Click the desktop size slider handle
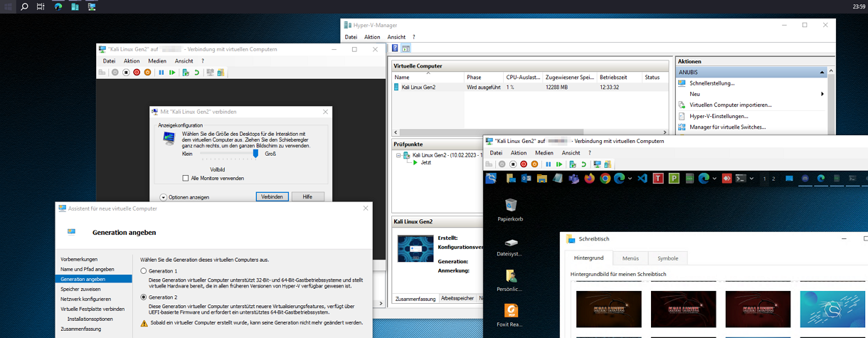The image size is (868, 338). point(255,153)
